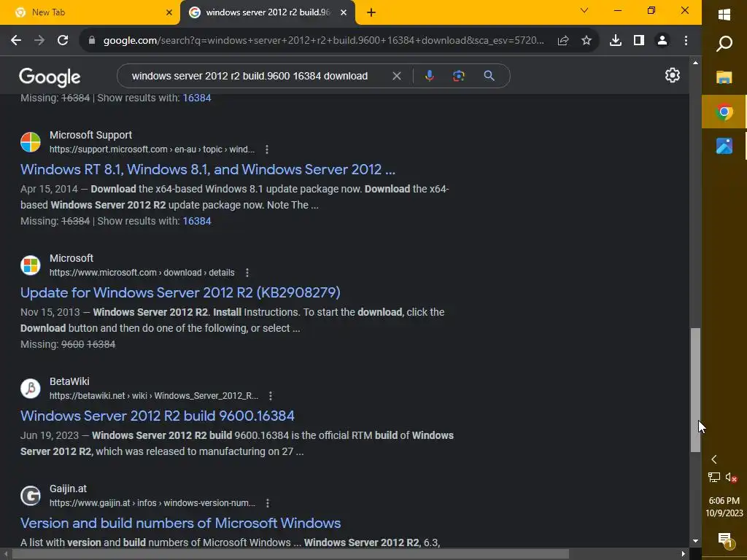Open Chrome's three-dot menu
Image resolution: width=747 pixels, height=560 pixels.
(686, 41)
